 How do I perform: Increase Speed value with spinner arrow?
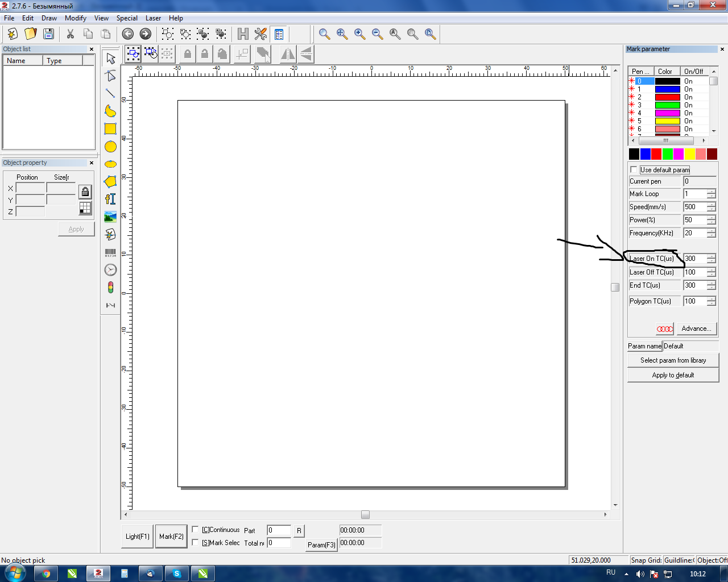712,204
